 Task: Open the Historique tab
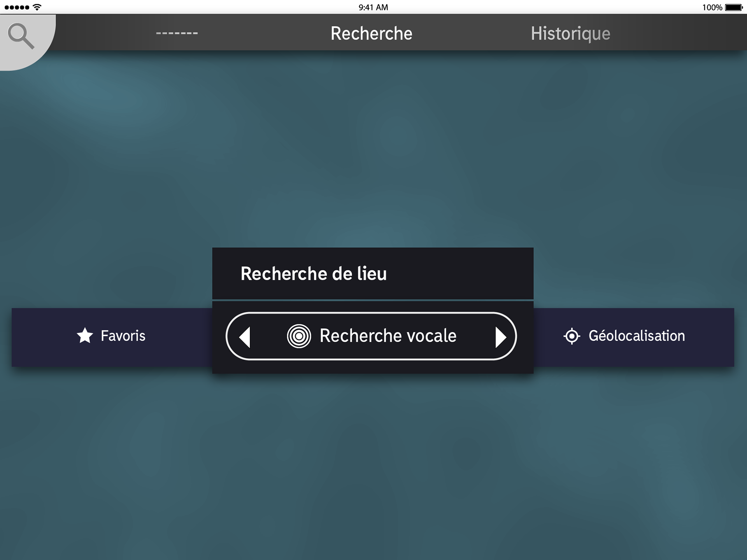[x=570, y=33]
